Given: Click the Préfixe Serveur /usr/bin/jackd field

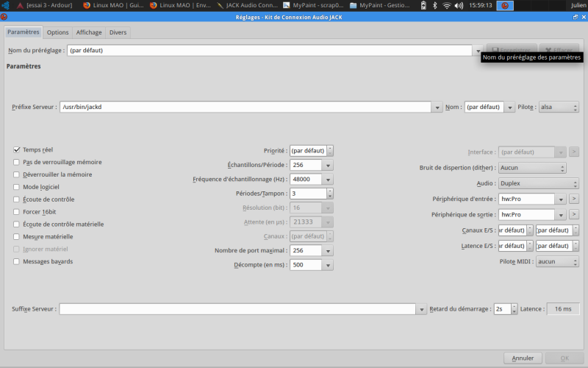Looking at the screenshot, I should pos(245,107).
